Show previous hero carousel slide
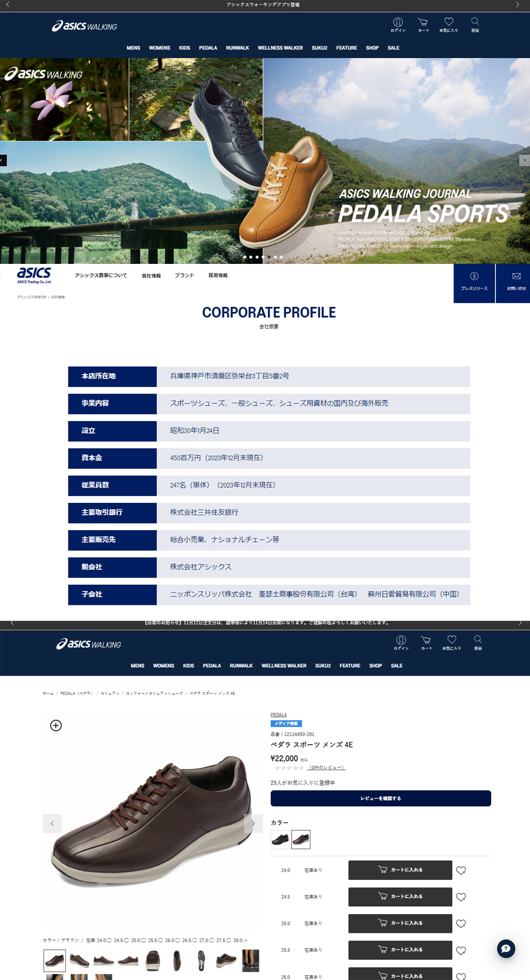This screenshot has height=980, width=530. point(3,160)
